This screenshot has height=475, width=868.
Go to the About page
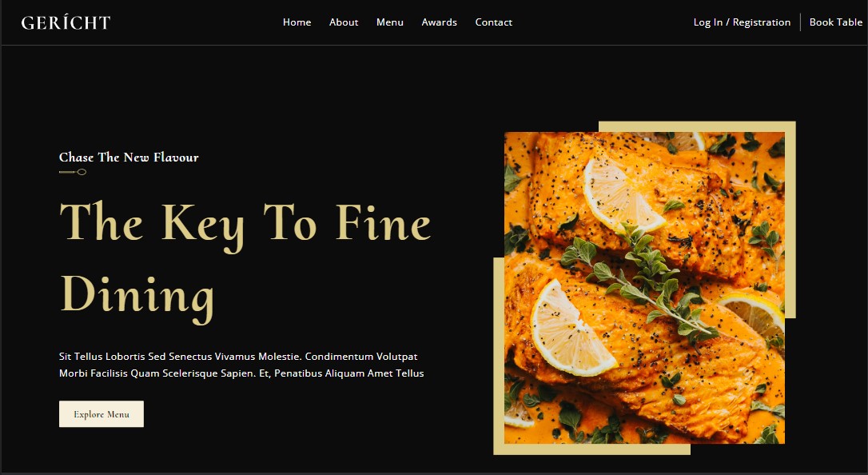pos(344,22)
